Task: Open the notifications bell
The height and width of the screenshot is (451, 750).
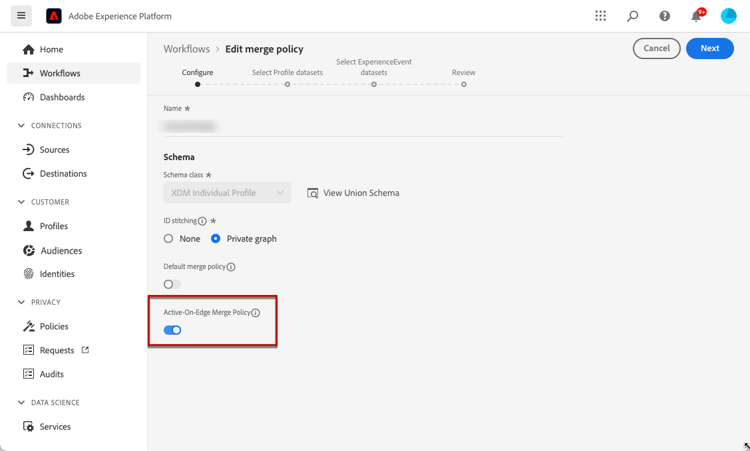Action: click(x=696, y=16)
